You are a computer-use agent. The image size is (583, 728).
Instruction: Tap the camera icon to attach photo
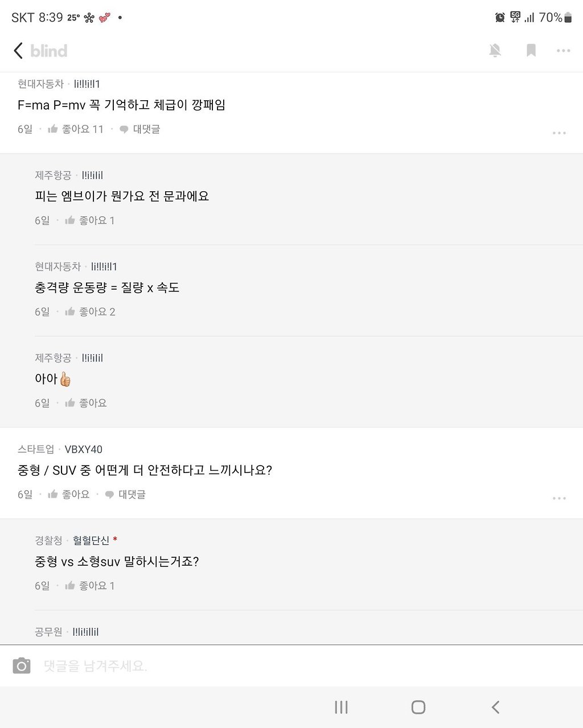tap(22, 665)
